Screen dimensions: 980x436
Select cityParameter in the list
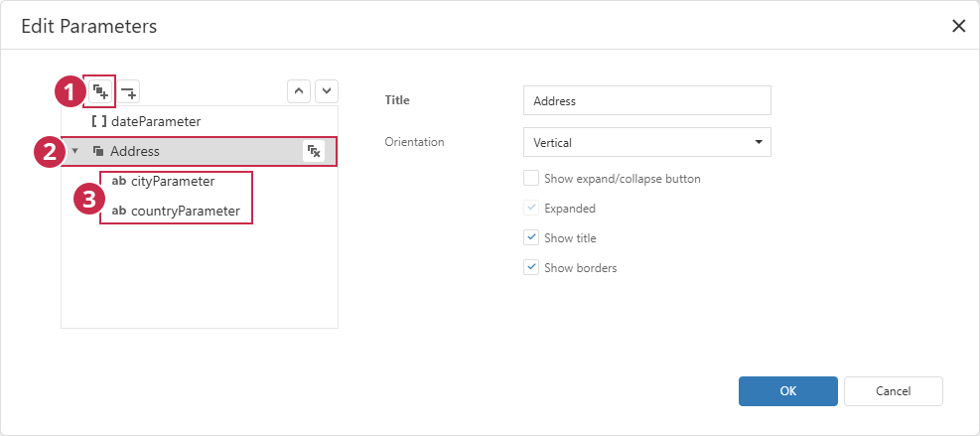[200, 182]
